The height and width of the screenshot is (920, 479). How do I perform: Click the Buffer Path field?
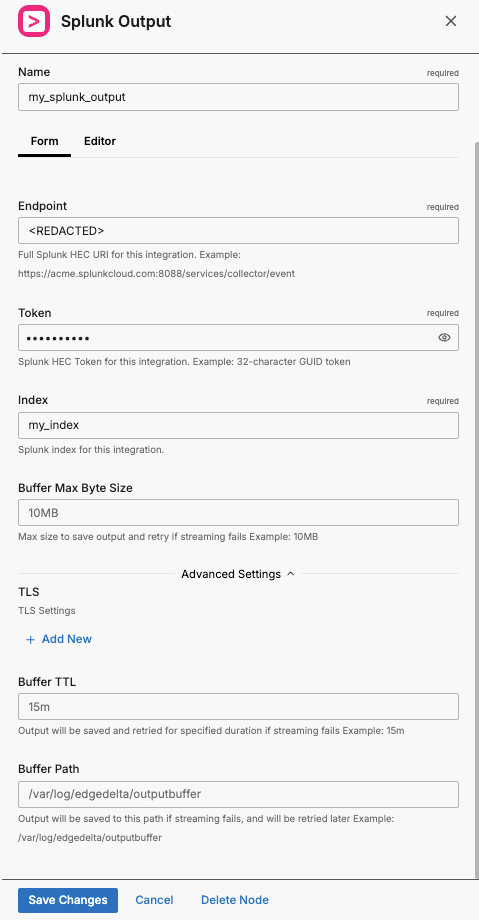coord(238,794)
